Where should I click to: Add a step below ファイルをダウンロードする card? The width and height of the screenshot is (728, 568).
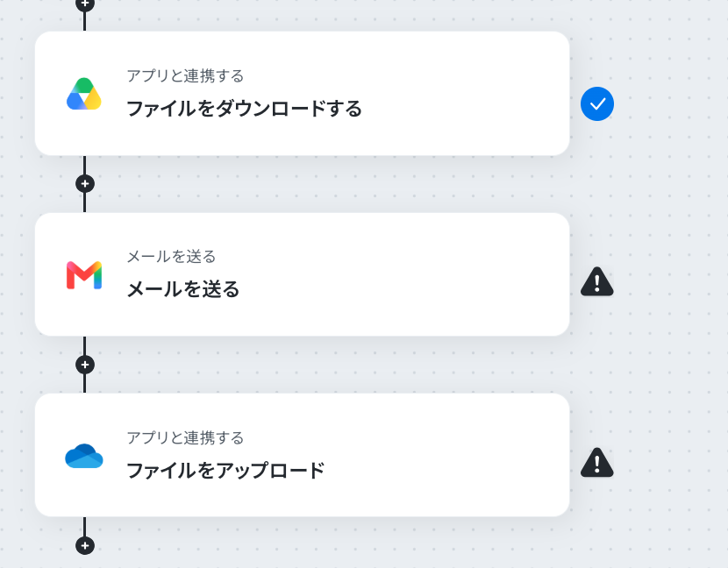coord(85,184)
